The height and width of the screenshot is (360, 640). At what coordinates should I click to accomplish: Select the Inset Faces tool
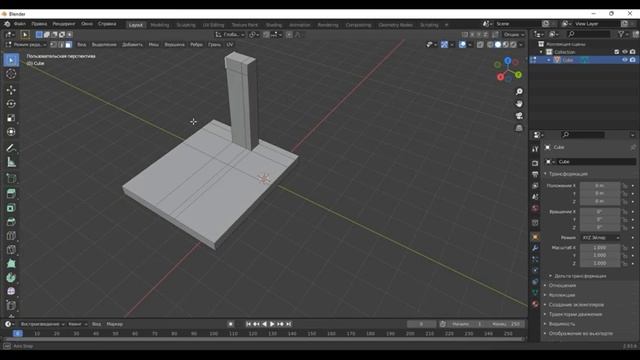11,208
